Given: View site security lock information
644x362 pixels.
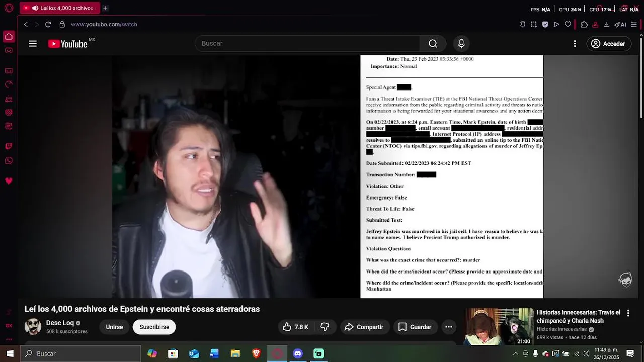Looking at the screenshot, I should point(62,24).
